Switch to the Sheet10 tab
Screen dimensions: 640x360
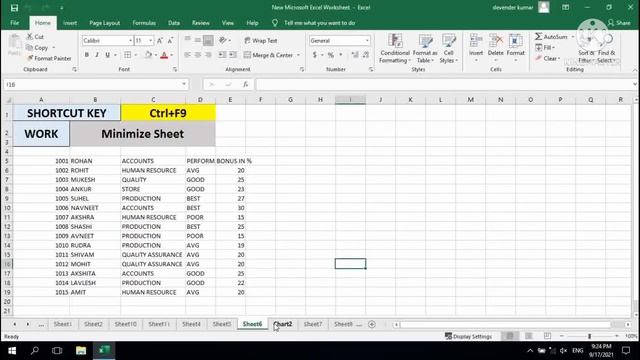tap(125, 324)
